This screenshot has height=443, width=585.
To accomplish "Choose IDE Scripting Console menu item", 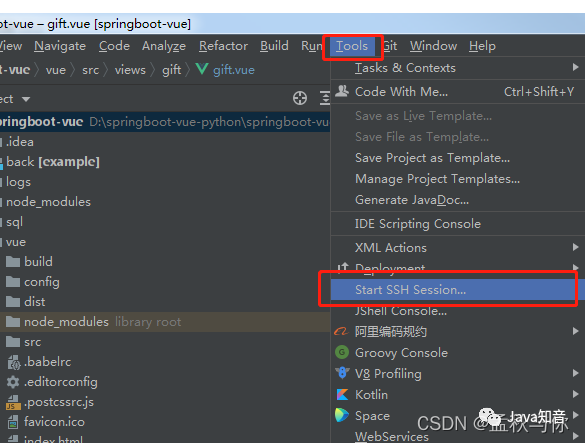I will point(458,224).
